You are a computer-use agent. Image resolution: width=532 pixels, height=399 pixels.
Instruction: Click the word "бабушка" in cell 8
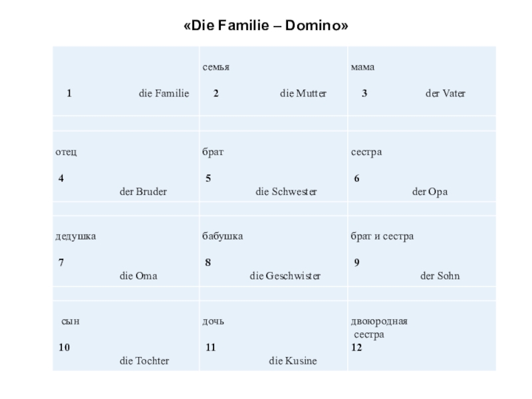[x=223, y=236]
